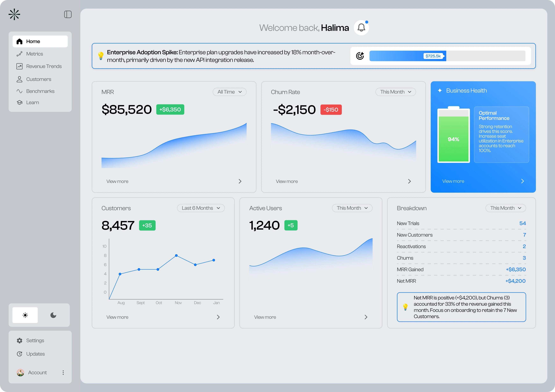Viewport: 555px width, 392px height.
Task: Open MRR All Time dropdown
Action: pos(229,92)
